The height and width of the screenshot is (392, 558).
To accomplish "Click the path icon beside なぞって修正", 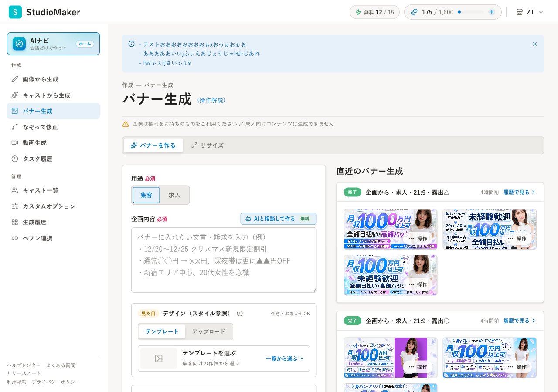I will point(15,127).
